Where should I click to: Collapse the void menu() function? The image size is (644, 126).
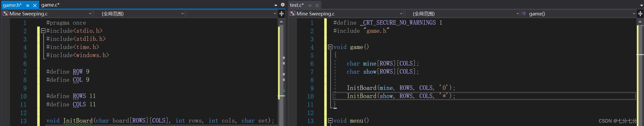tap(330, 121)
